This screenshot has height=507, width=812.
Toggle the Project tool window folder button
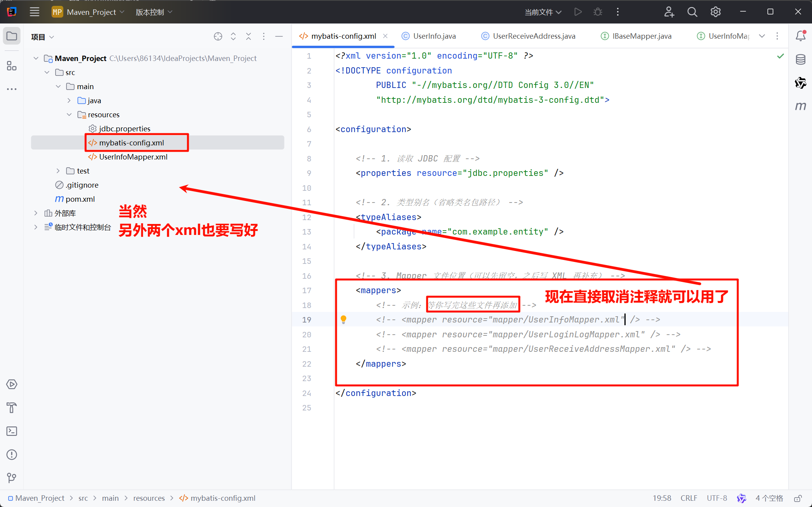tap(12, 36)
